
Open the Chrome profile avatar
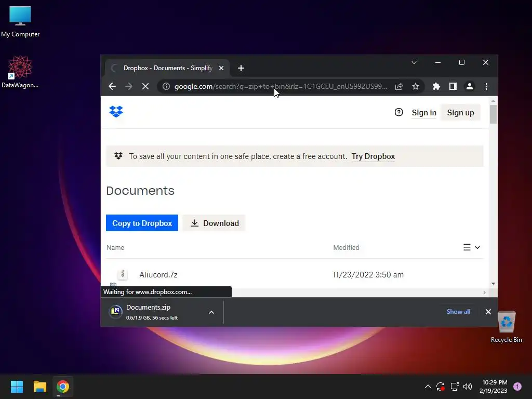click(470, 87)
